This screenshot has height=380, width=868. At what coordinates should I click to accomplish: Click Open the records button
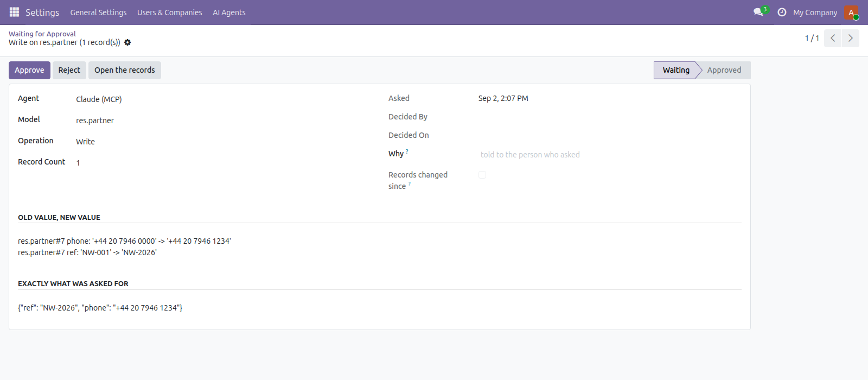pos(124,70)
